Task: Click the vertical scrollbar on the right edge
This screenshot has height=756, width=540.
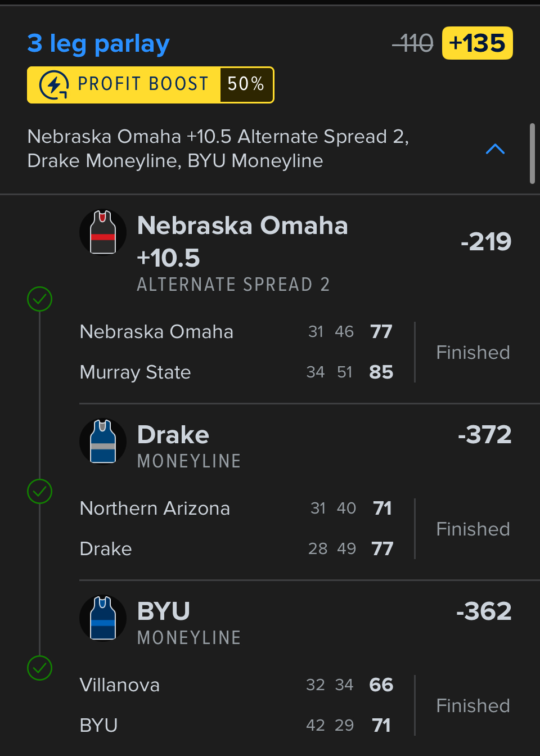Action: click(x=532, y=154)
